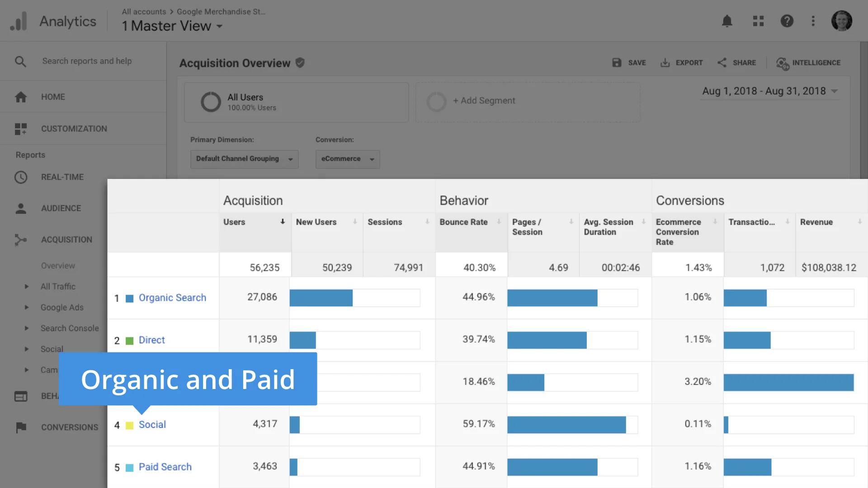Image resolution: width=868 pixels, height=488 pixels.
Task: Click the Social channel yellow color swatch
Action: tap(129, 425)
